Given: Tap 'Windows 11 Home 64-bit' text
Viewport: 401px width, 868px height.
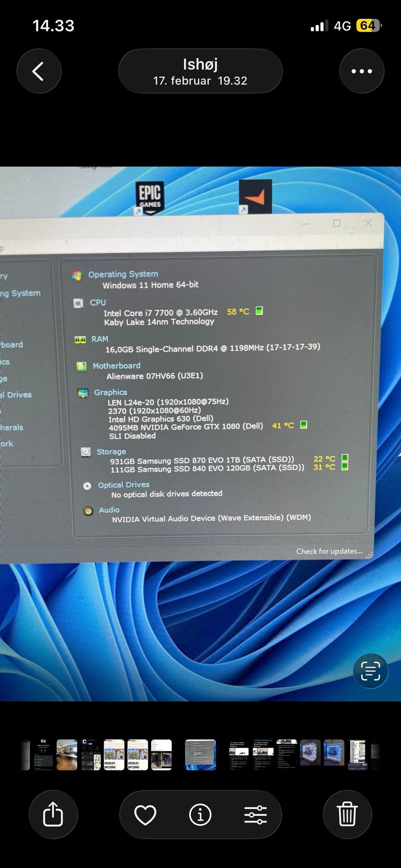Looking at the screenshot, I should (150, 285).
